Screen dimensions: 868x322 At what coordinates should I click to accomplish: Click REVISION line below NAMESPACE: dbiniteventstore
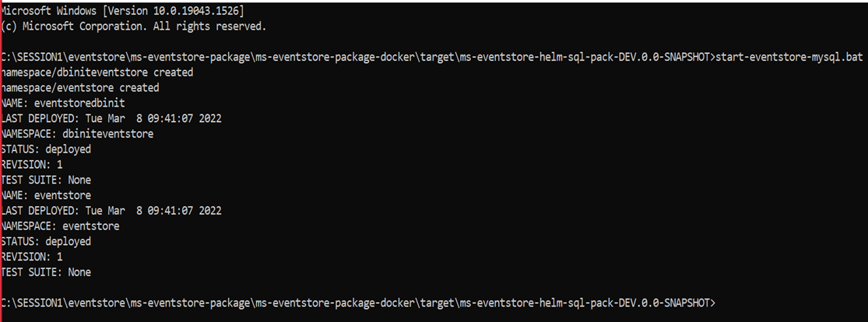[x=32, y=165]
